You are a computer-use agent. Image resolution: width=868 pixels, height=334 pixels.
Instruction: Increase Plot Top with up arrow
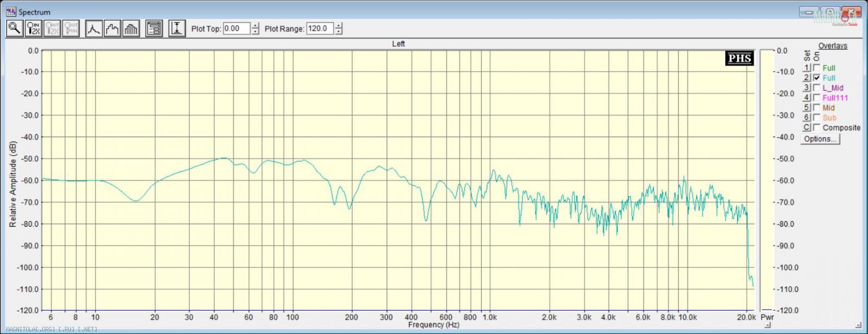click(256, 25)
